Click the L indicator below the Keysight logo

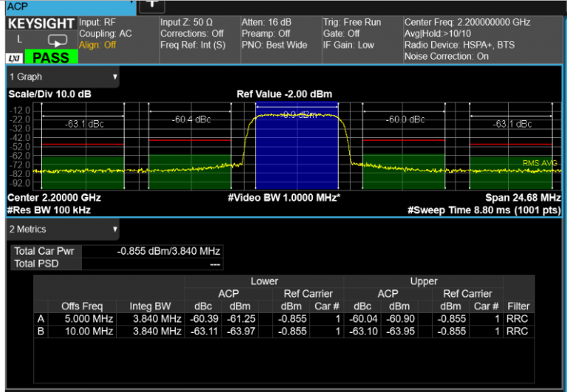point(20,39)
